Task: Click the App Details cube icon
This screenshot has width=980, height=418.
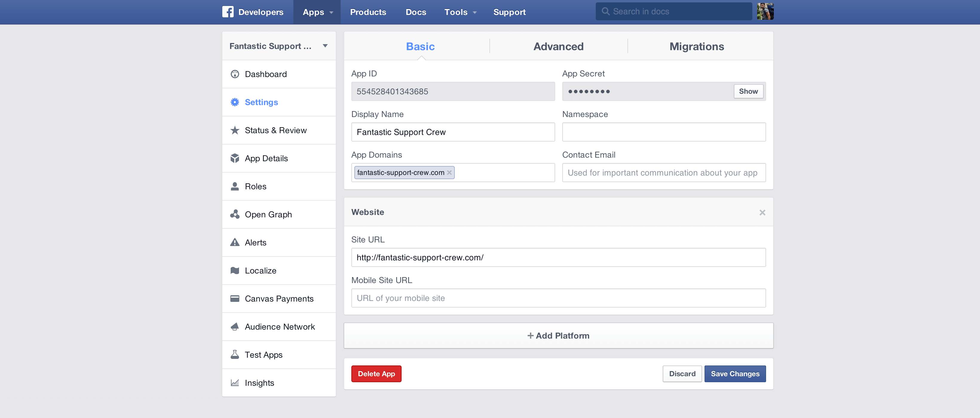Action: pos(235,159)
